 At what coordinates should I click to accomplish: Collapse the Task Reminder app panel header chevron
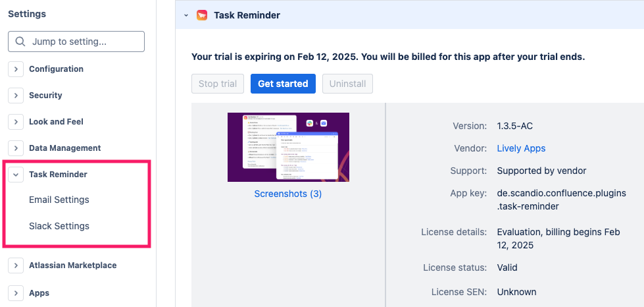point(186,15)
